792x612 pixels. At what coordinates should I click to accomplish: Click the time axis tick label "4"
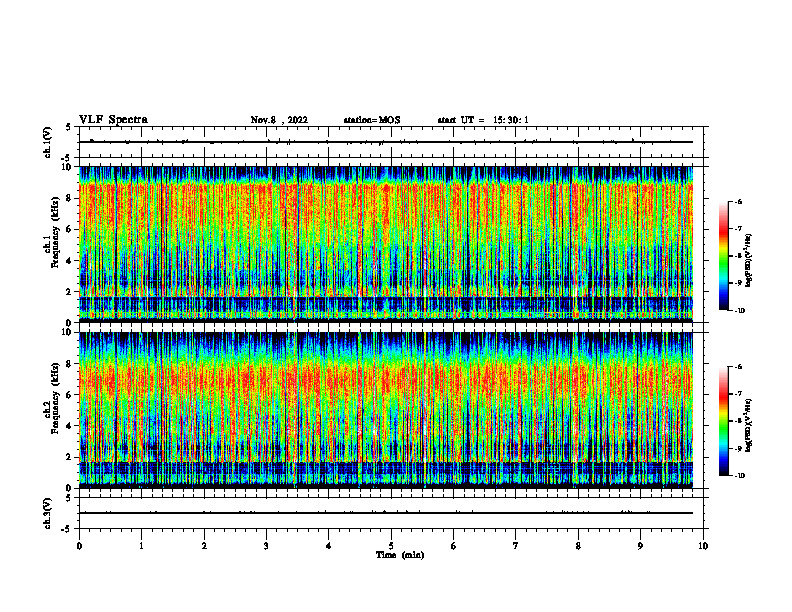[x=329, y=546]
